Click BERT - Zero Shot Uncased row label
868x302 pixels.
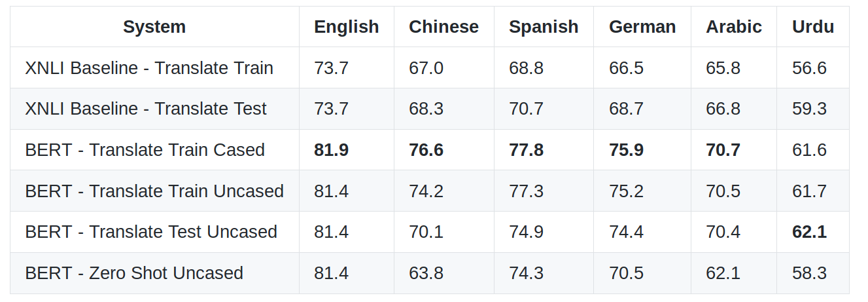[x=134, y=273]
